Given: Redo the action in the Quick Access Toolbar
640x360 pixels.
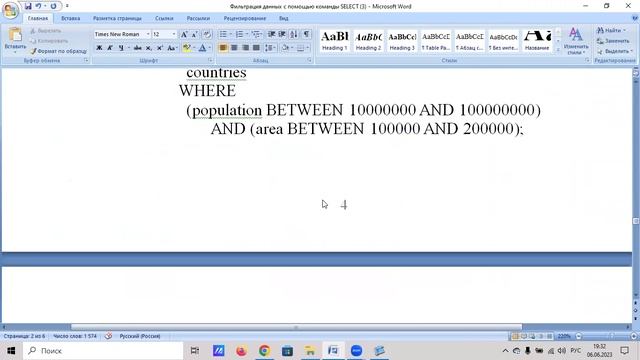Looking at the screenshot, I should coord(53,6).
